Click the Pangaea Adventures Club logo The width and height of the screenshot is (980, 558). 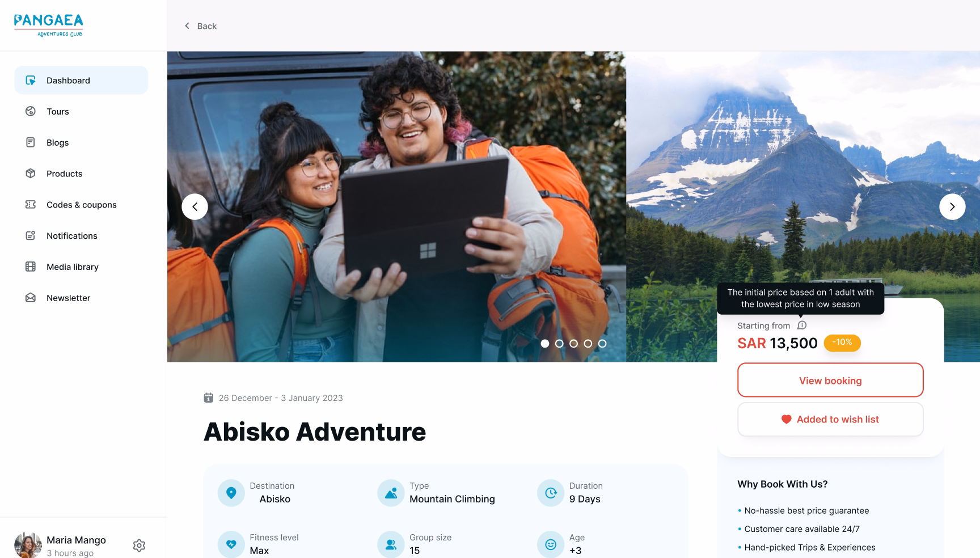(49, 26)
